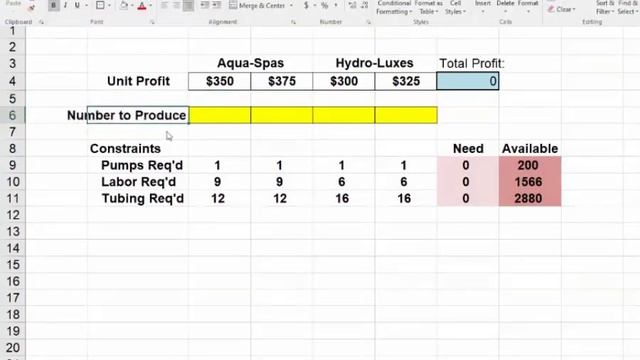The image size is (640, 360).
Task: Click the $300 unit profit cell
Action: [344, 81]
